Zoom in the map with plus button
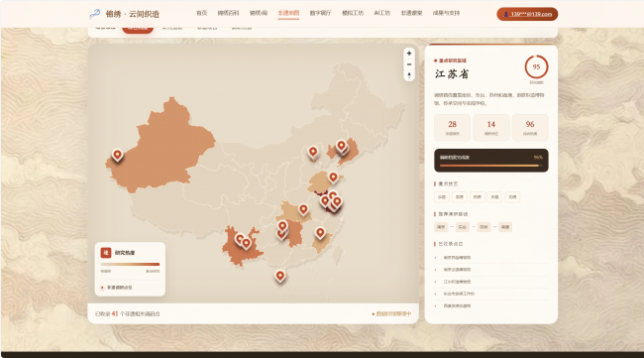Screen dimensions: 644x358 [408, 54]
